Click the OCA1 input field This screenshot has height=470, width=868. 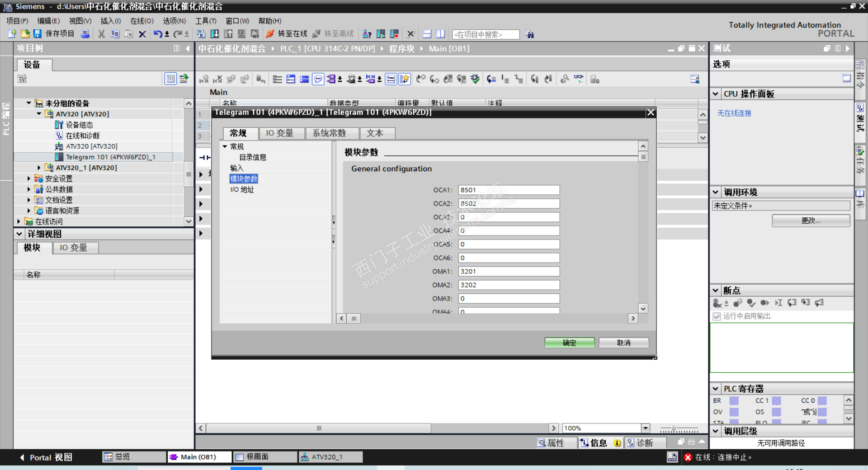tap(509, 190)
